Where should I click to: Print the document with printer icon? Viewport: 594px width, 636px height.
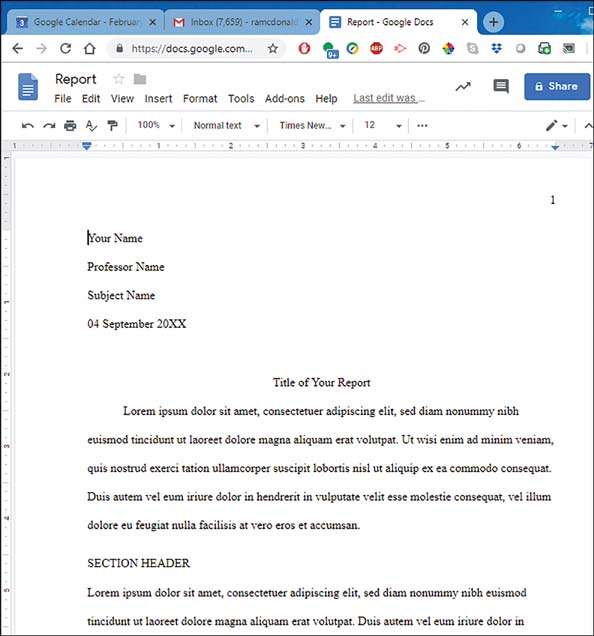[70, 126]
